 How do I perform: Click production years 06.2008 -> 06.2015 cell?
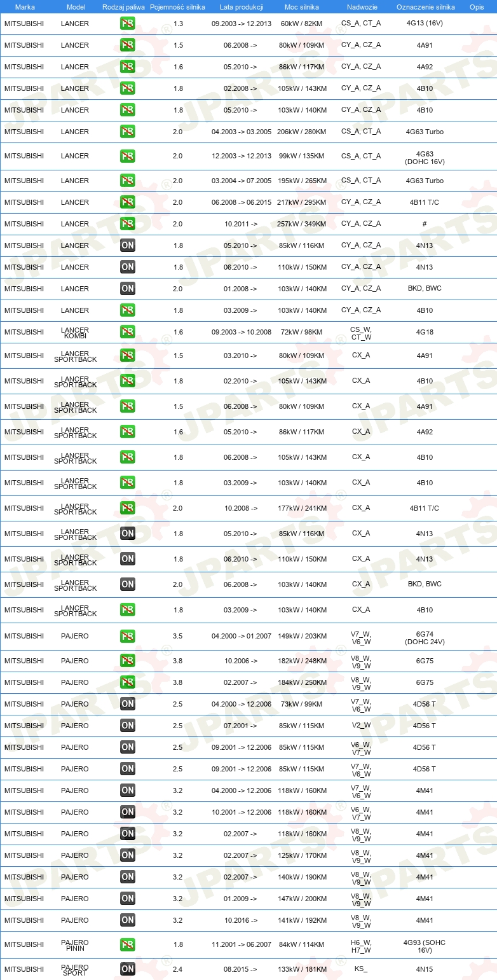point(242,202)
